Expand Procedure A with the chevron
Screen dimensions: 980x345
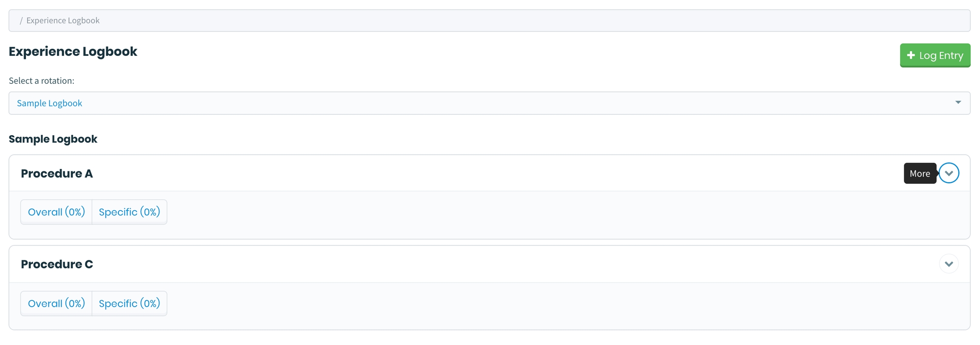tap(949, 173)
